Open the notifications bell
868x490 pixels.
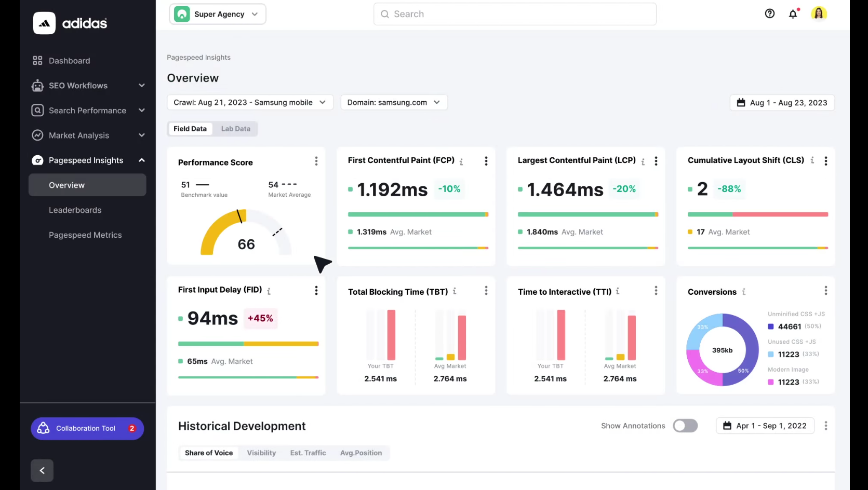793,14
